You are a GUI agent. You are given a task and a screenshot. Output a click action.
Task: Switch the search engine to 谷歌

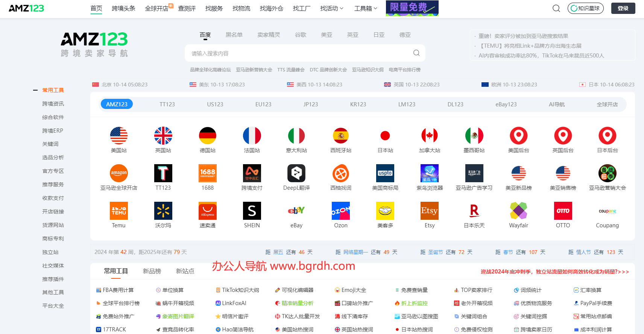click(x=300, y=35)
